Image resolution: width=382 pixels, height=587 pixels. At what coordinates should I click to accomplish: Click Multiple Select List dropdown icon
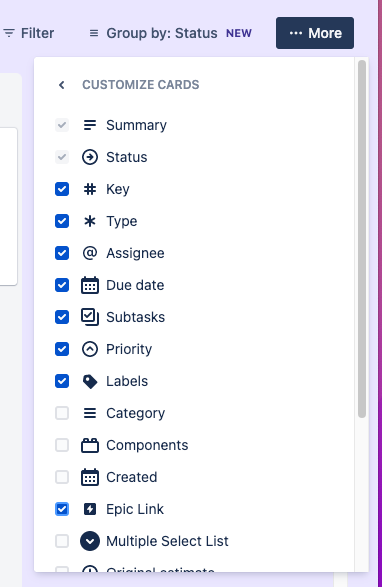(90, 541)
